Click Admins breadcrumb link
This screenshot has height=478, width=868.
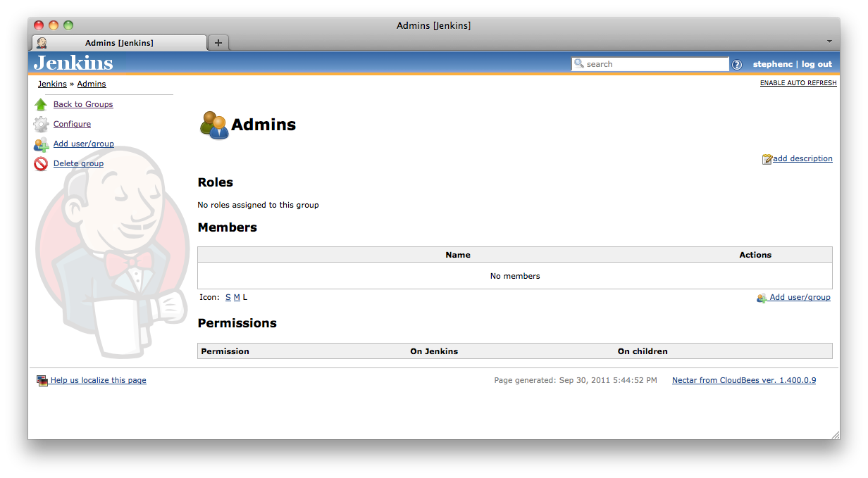[92, 84]
